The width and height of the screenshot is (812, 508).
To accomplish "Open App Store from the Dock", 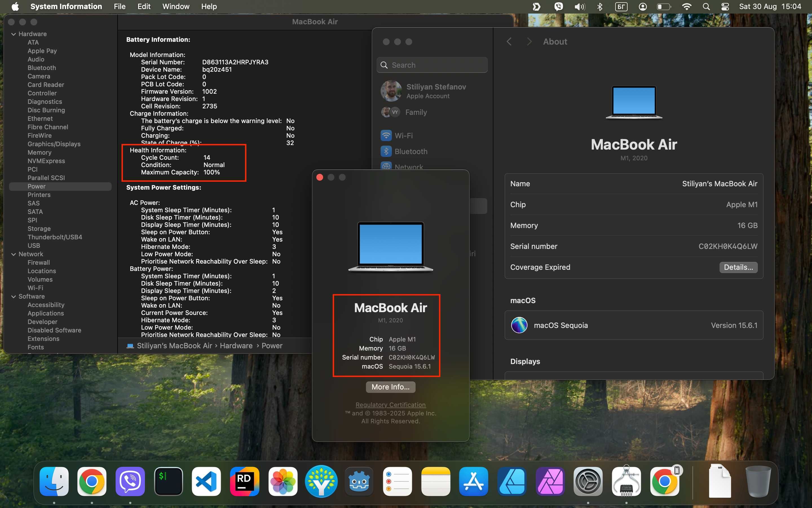I will pyautogui.click(x=473, y=481).
